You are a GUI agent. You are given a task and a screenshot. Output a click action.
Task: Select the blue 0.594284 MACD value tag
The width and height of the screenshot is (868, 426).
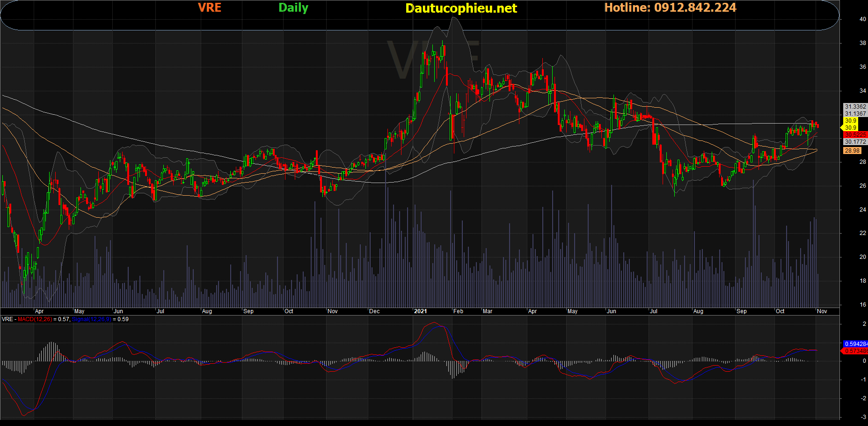pos(856,344)
